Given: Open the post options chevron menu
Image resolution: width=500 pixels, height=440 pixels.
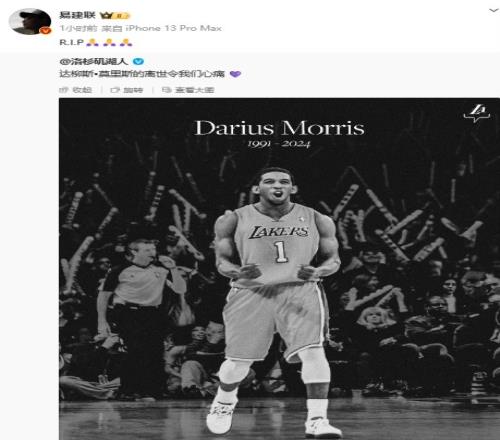Looking at the screenshot, I should coord(493,10).
